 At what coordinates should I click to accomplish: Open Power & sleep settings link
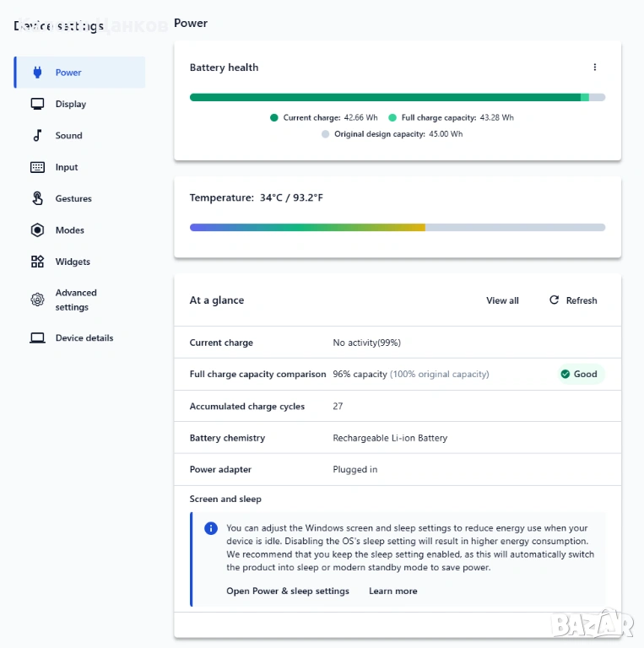pos(287,591)
